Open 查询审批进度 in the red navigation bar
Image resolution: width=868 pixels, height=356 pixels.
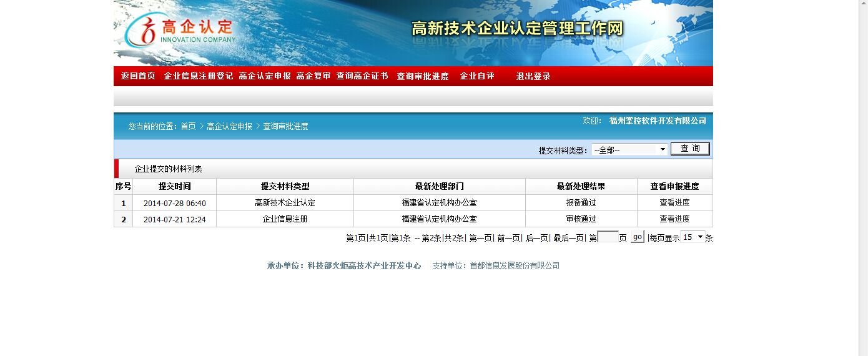point(423,76)
